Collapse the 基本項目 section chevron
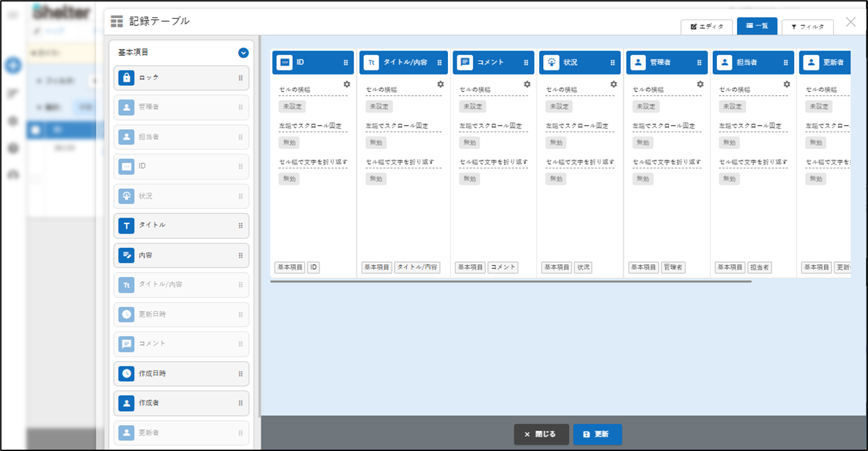The width and height of the screenshot is (868, 451). (243, 53)
